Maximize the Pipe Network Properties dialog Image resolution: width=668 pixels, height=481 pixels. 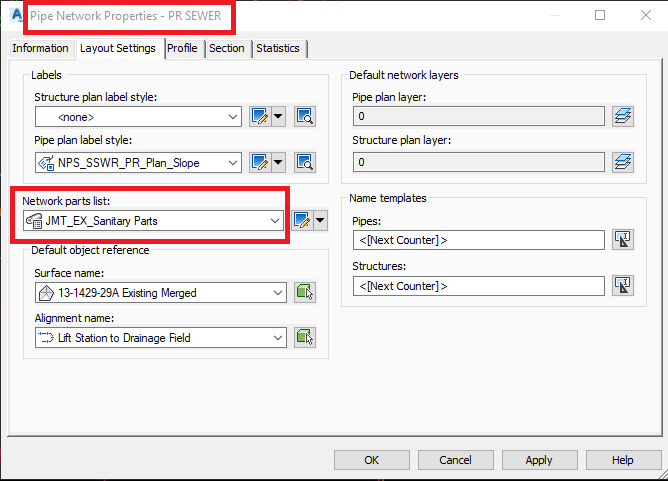[x=600, y=15]
